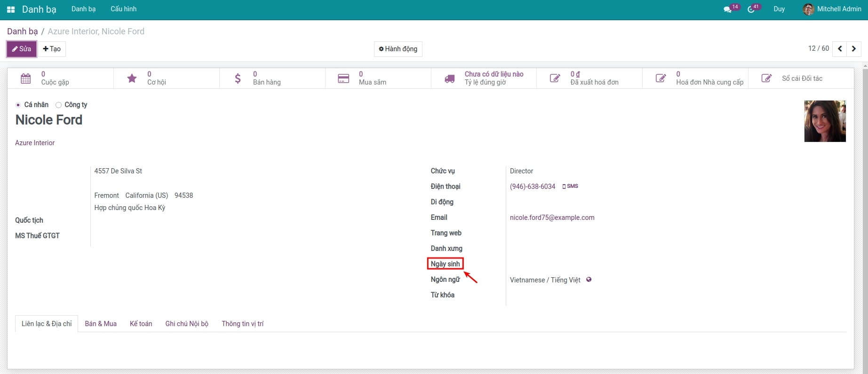Switch to the Kế toán tab

coord(141,324)
